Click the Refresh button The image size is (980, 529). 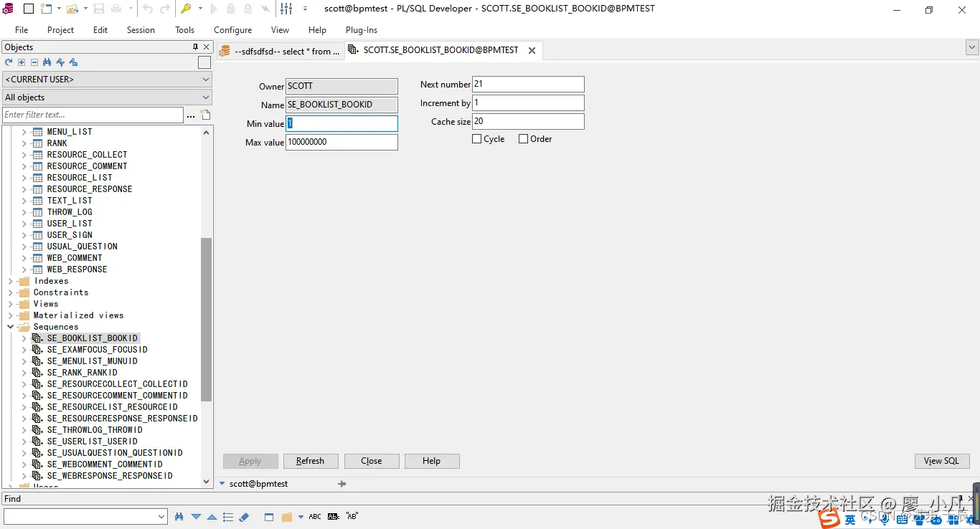point(311,461)
